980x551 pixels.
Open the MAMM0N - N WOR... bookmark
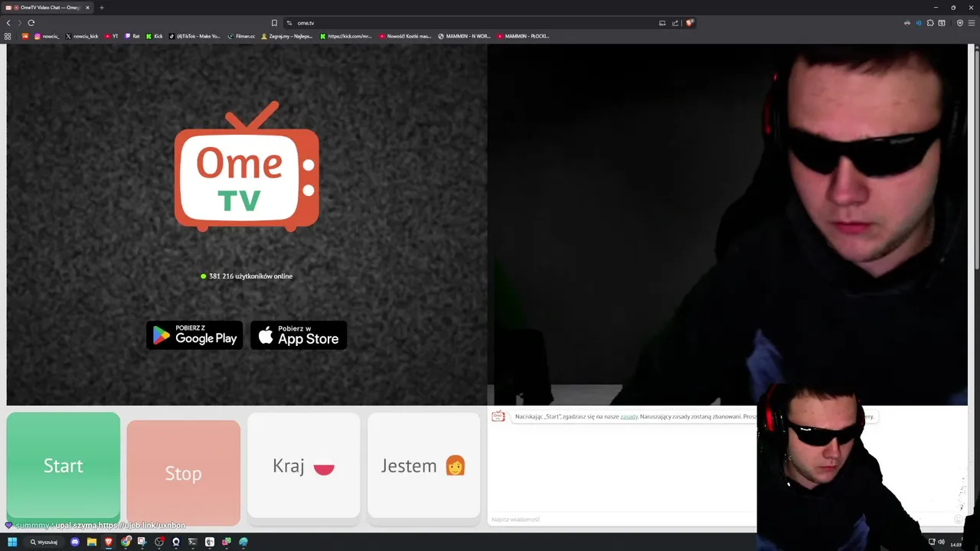pyautogui.click(x=464, y=36)
